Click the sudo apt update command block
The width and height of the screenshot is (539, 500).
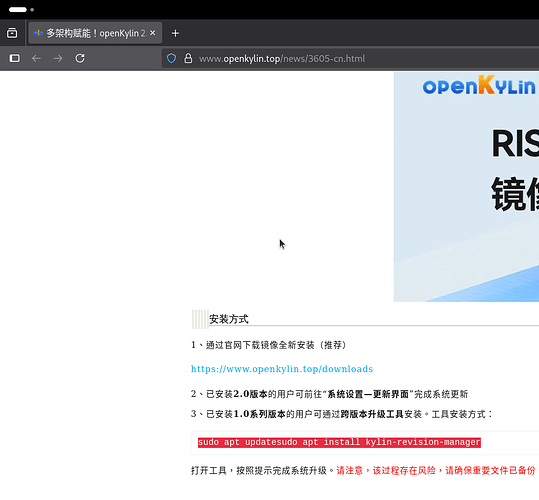click(x=339, y=442)
